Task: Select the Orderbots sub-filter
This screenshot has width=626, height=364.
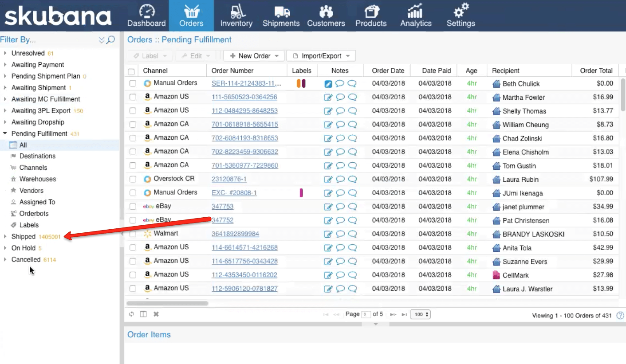Action: tap(34, 214)
